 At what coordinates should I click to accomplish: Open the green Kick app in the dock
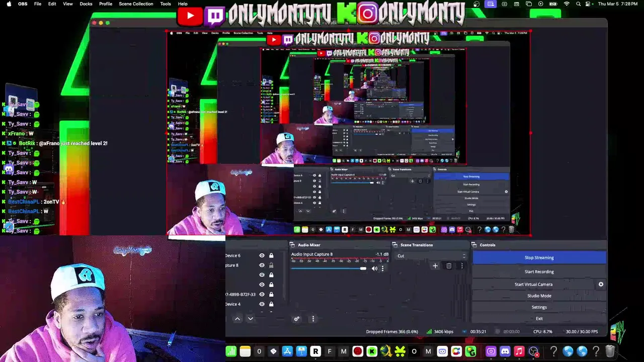[372, 351]
